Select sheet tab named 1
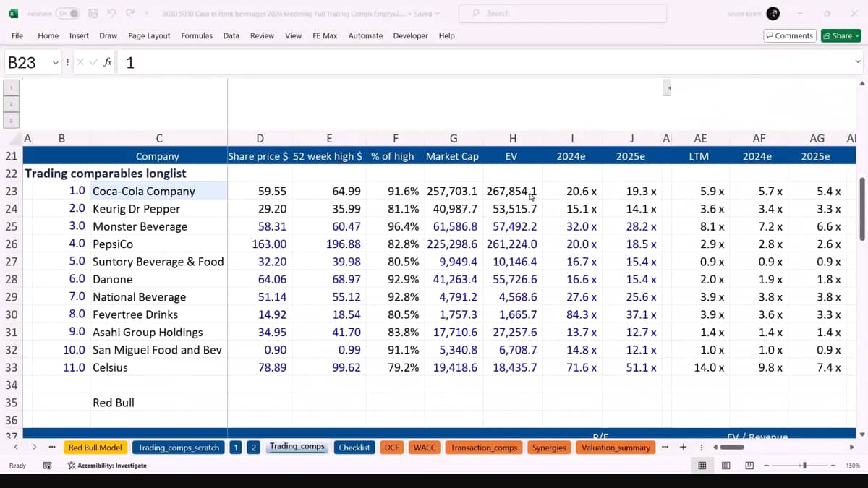 click(x=235, y=448)
